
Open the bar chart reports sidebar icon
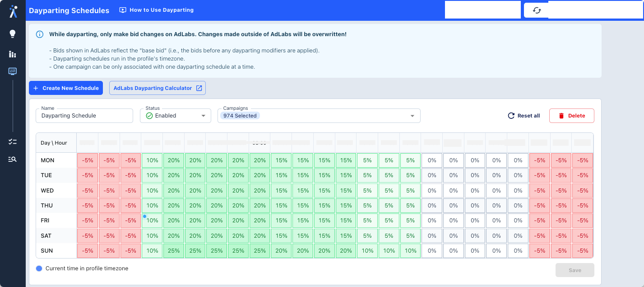point(13,54)
